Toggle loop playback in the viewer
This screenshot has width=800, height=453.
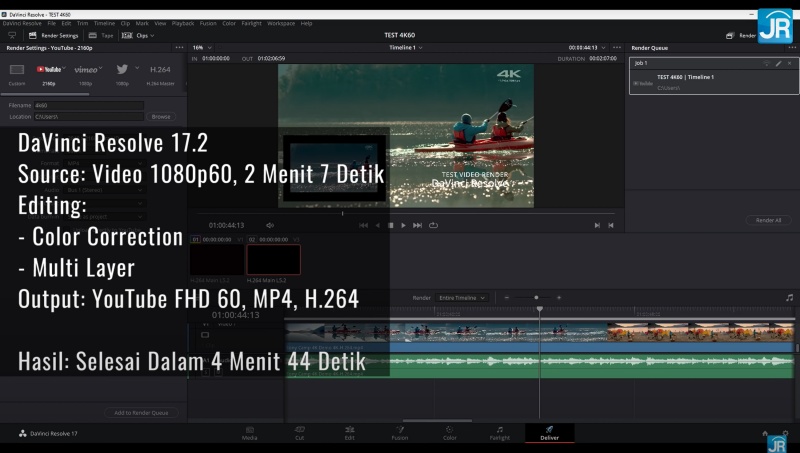pos(433,225)
